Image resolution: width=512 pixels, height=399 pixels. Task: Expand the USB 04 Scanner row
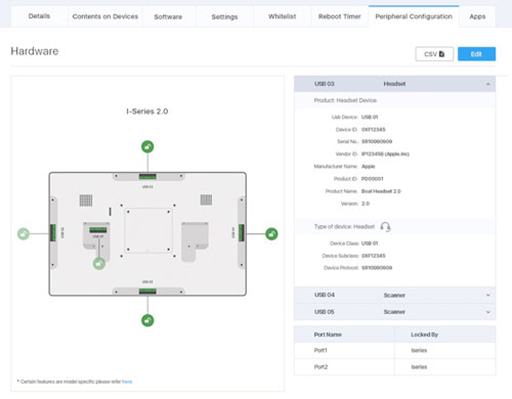395,295
